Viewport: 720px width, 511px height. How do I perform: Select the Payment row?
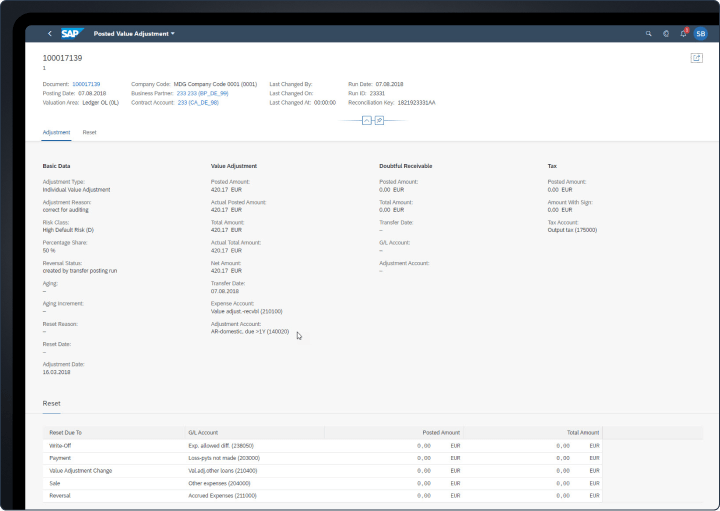click(x=322, y=458)
